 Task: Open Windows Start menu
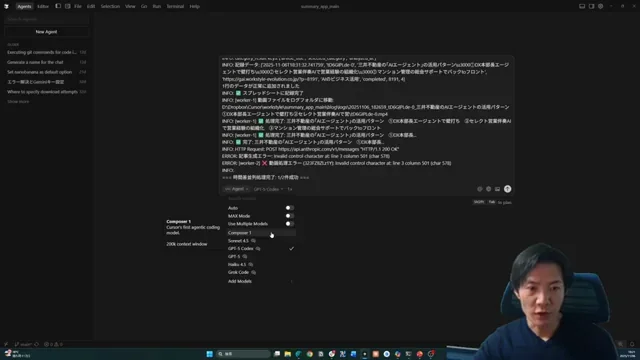209,354
